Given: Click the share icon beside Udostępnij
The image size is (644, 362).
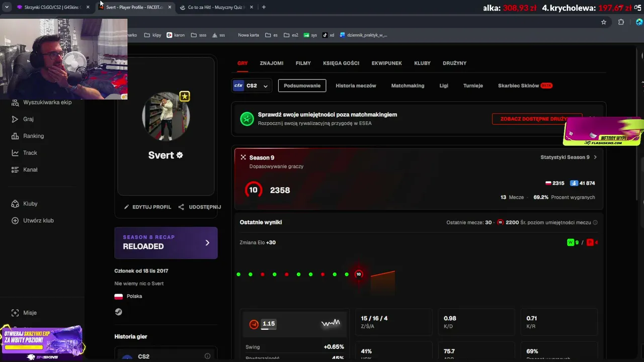Looking at the screenshot, I should 181,207.
